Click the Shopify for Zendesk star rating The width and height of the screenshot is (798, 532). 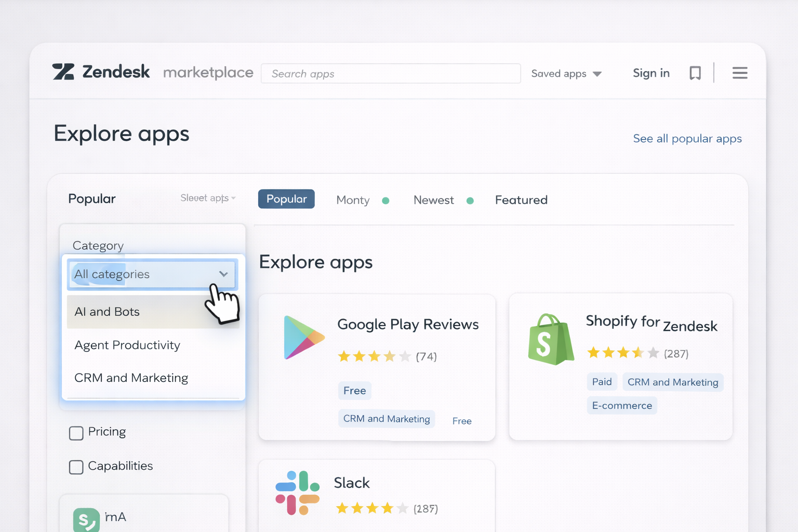click(623, 353)
